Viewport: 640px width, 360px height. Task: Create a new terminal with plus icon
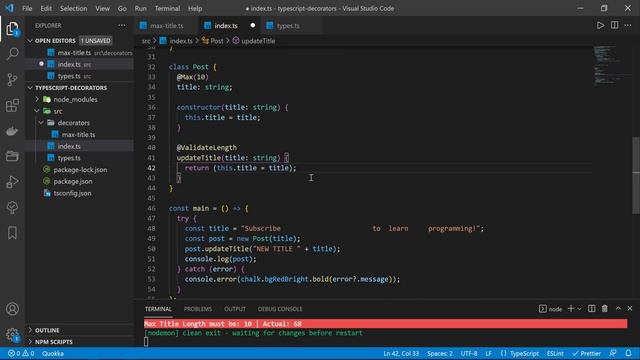point(571,309)
